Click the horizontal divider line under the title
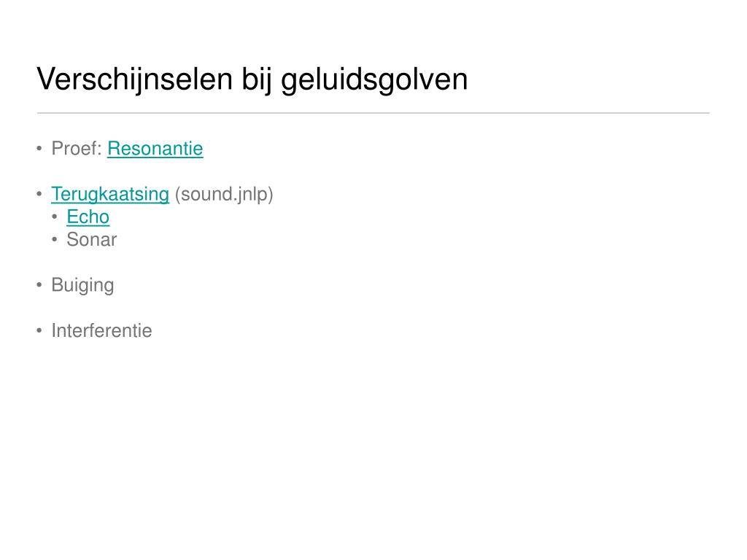 [373, 113]
